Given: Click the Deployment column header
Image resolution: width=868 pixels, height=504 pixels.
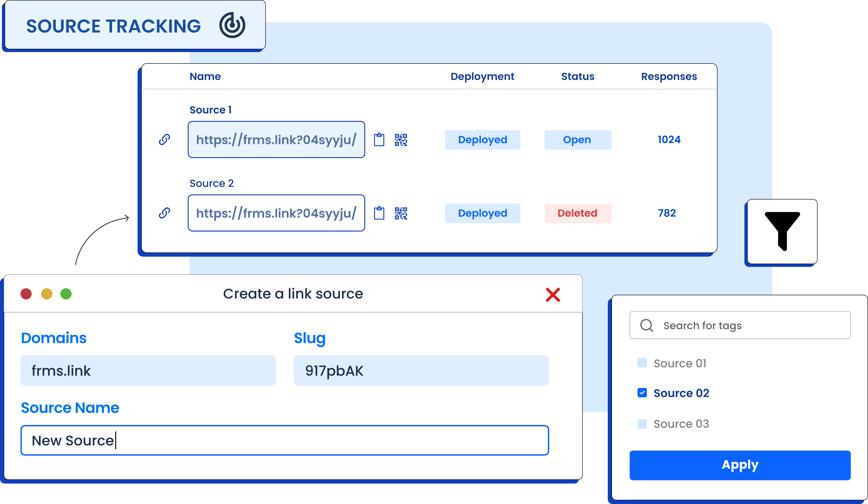Looking at the screenshot, I should pyautogui.click(x=482, y=76).
